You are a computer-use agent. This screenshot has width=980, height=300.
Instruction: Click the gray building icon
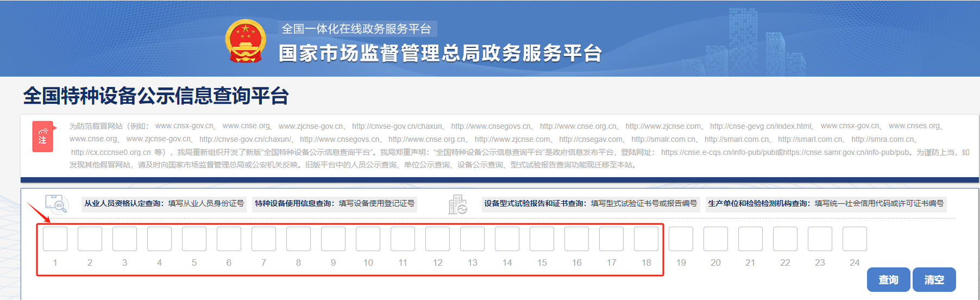(x=457, y=204)
